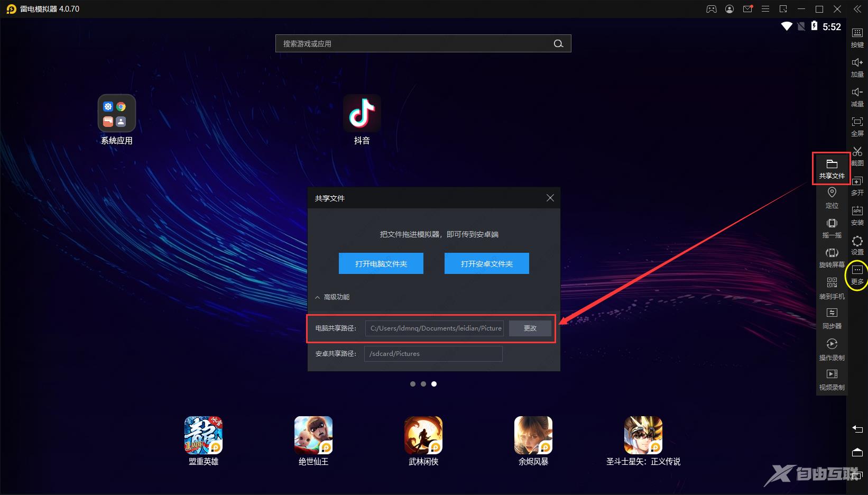
Task: Tap the battery charging status icon
Action: click(x=814, y=26)
